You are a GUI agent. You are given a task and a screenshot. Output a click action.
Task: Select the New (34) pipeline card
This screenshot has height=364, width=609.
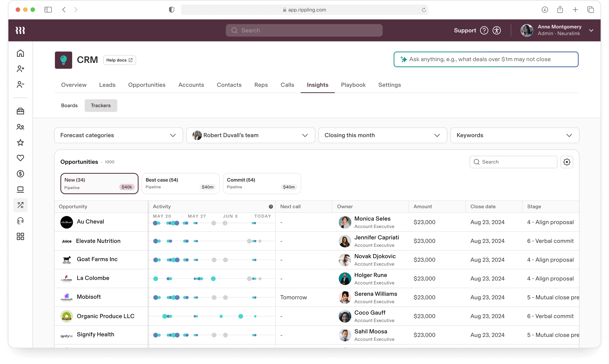pyautogui.click(x=99, y=183)
